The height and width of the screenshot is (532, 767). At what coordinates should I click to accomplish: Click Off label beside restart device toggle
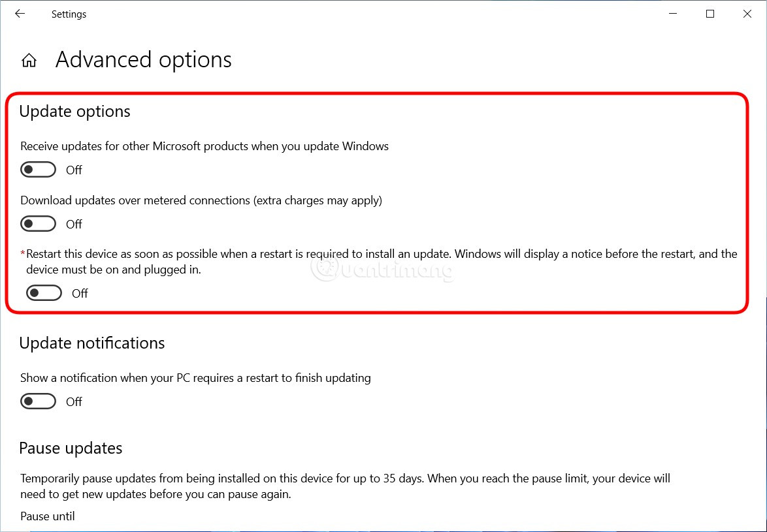(80, 294)
